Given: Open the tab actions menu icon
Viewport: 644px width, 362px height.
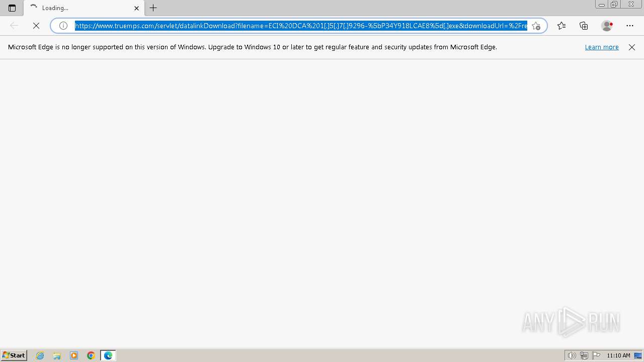Looking at the screenshot, I should pos(12,8).
